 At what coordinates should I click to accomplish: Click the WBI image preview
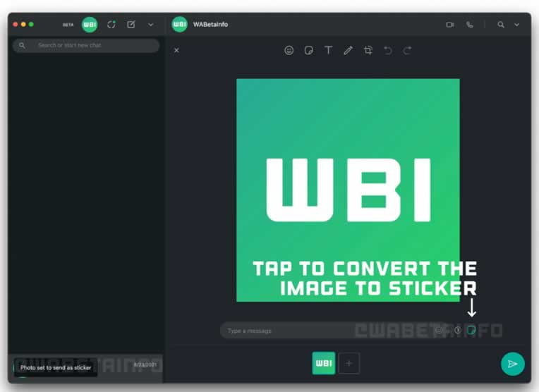coord(348,190)
